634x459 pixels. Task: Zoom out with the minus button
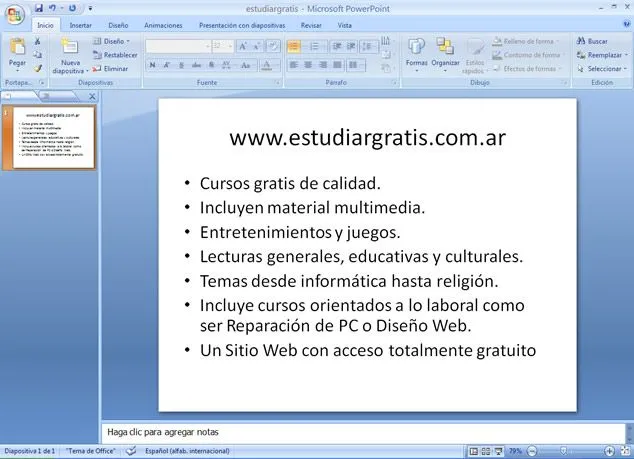point(533,451)
